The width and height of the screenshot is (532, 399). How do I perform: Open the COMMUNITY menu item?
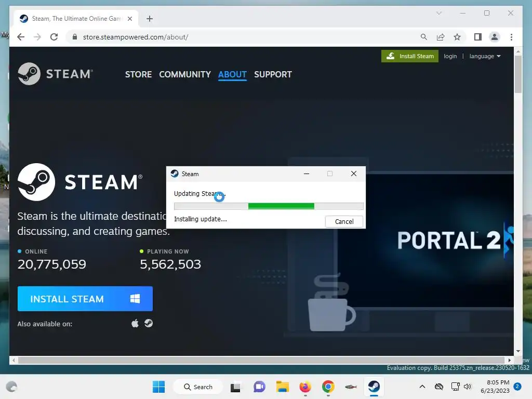click(185, 74)
